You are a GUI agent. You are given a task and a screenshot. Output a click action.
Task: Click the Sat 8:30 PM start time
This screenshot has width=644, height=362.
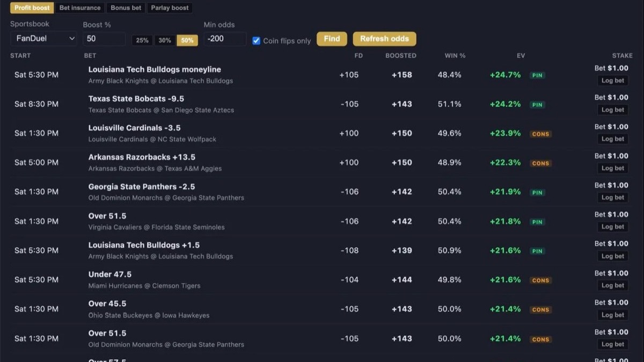point(36,104)
